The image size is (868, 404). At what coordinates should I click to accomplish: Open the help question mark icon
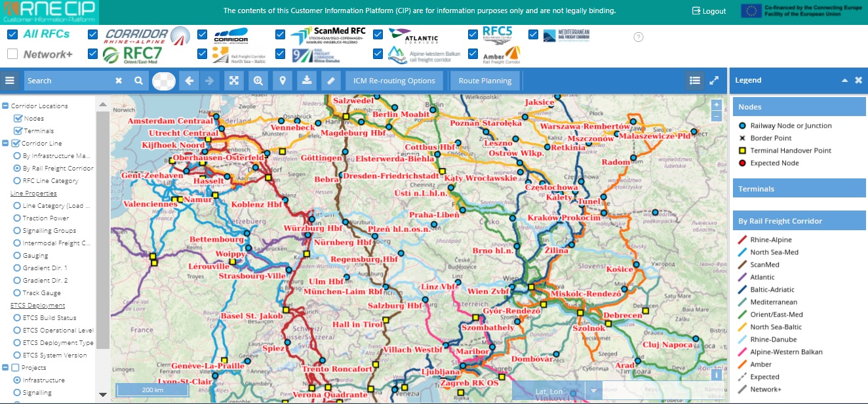[x=638, y=37]
